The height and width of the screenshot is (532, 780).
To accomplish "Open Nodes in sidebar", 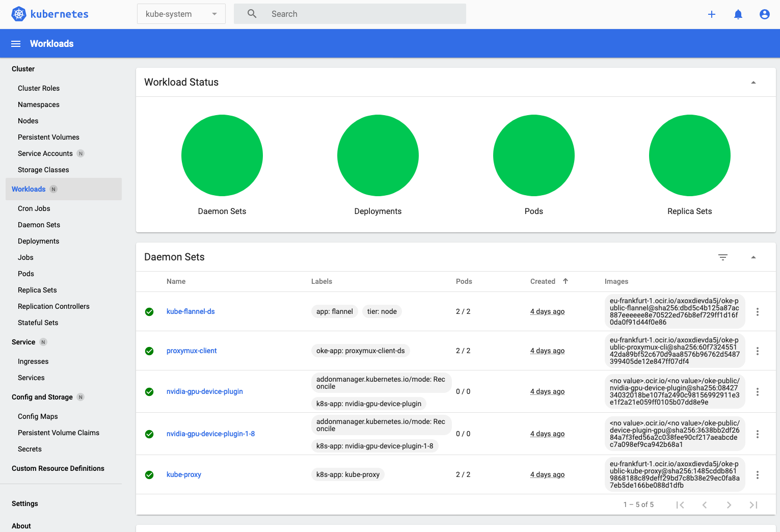I will 28,121.
